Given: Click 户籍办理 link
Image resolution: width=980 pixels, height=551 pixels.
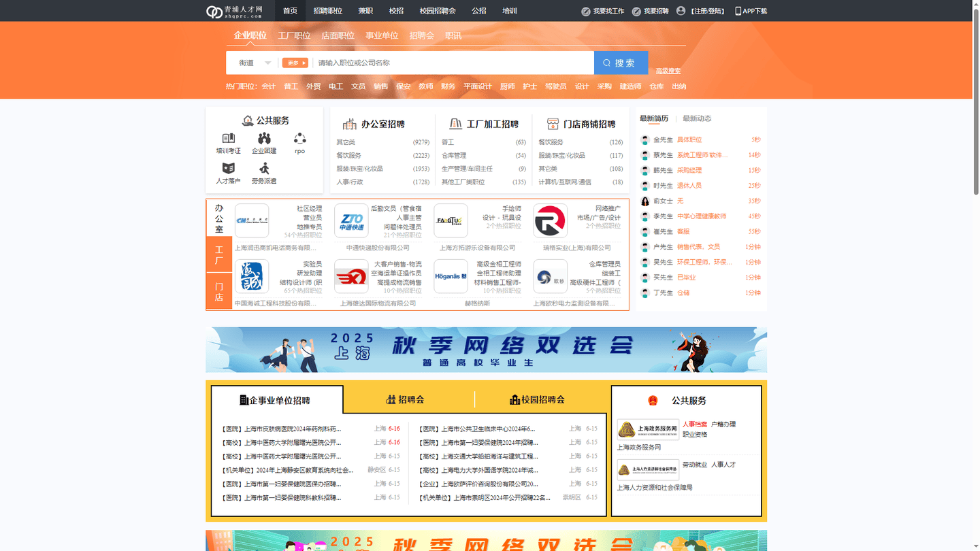Looking at the screenshot, I should [x=723, y=424].
